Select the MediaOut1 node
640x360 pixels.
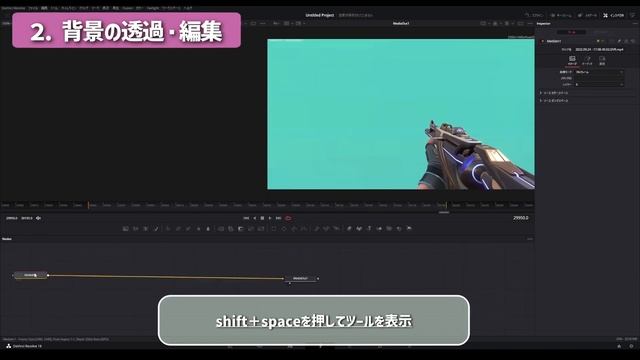coord(300,278)
